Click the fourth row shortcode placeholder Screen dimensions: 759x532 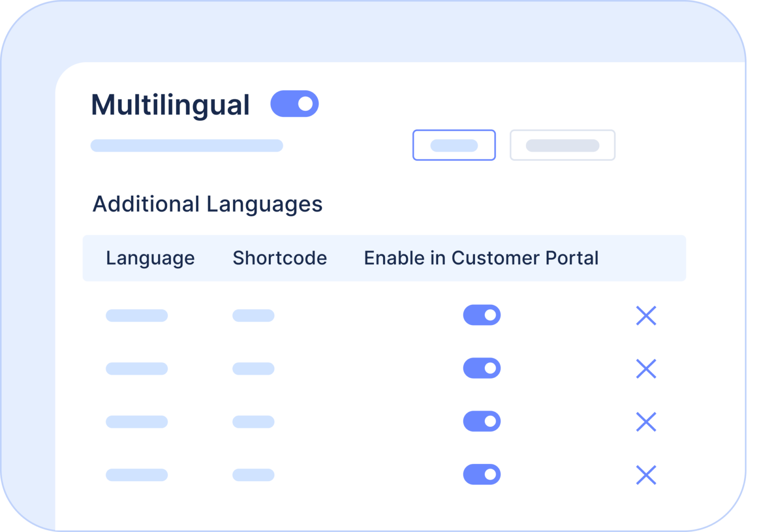pos(253,475)
